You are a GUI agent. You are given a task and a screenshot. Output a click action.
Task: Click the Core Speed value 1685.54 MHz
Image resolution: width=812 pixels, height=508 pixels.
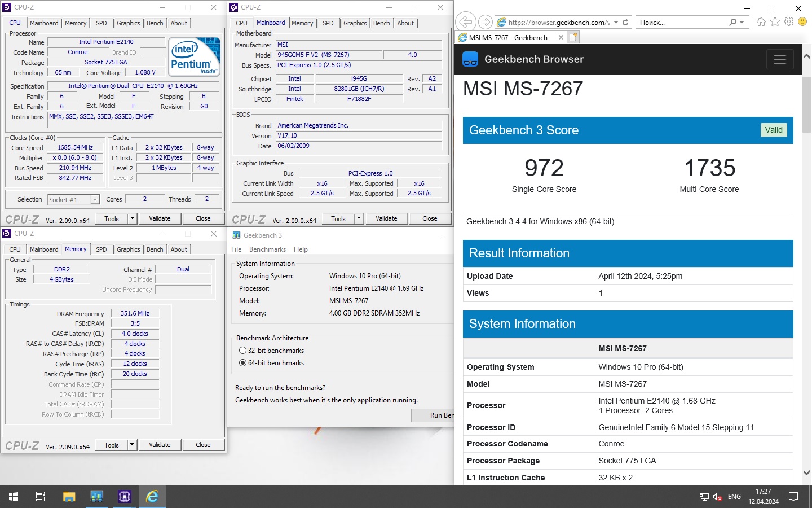click(75, 148)
